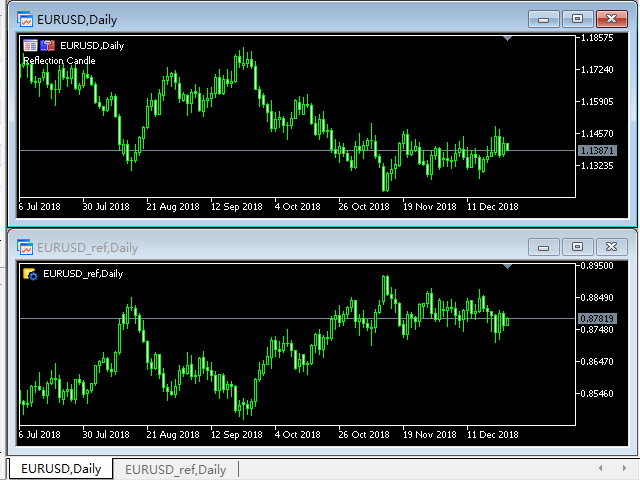Switch to the EURUSD_ref,Daily bottom tab

pos(175,469)
